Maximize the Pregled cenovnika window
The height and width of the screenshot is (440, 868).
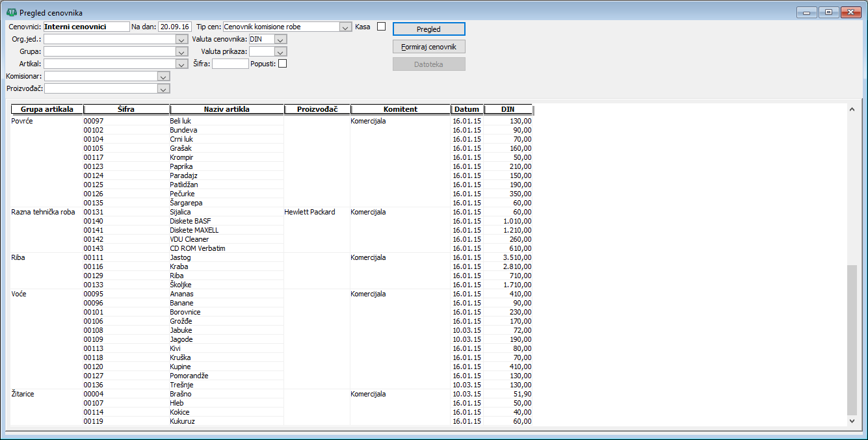(828, 12)
